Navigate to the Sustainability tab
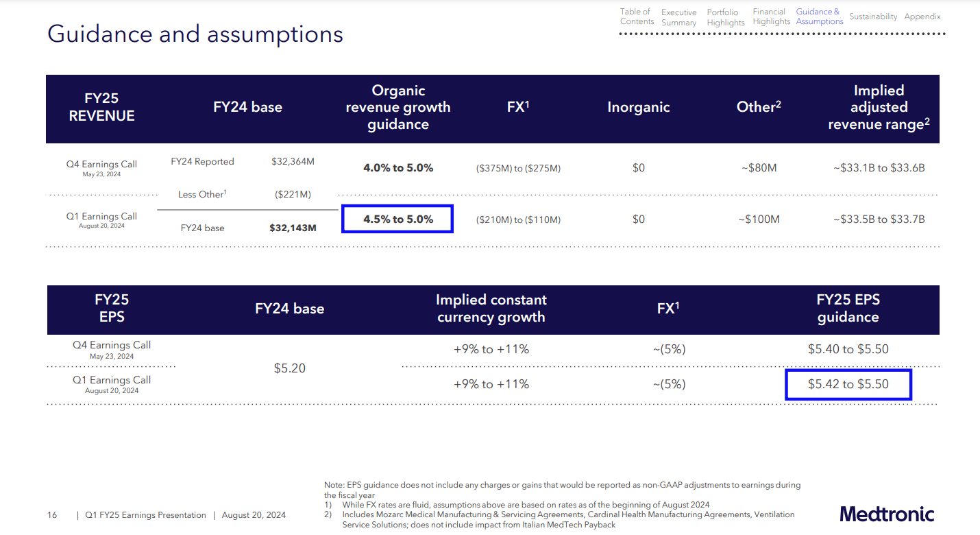 pos(872,16)
